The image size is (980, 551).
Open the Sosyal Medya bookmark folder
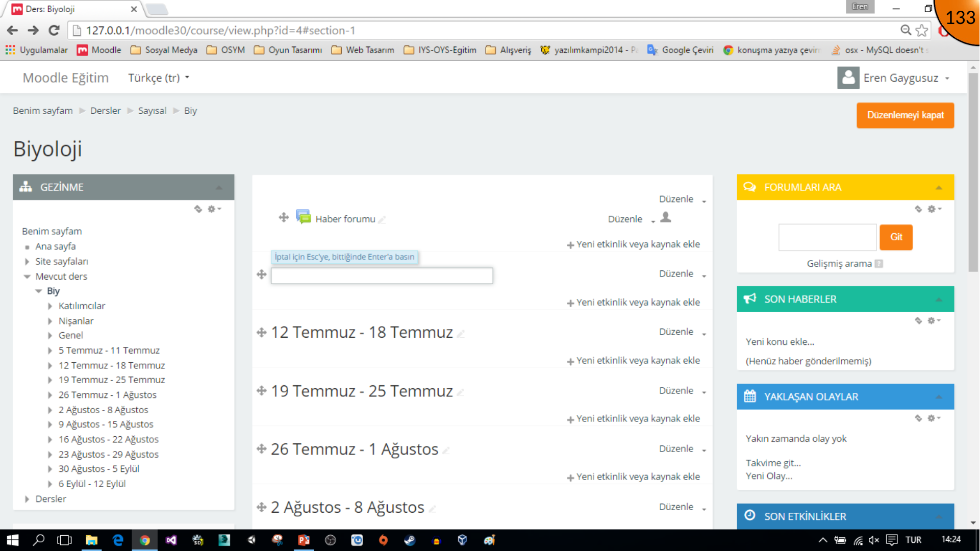pos(164,50)
